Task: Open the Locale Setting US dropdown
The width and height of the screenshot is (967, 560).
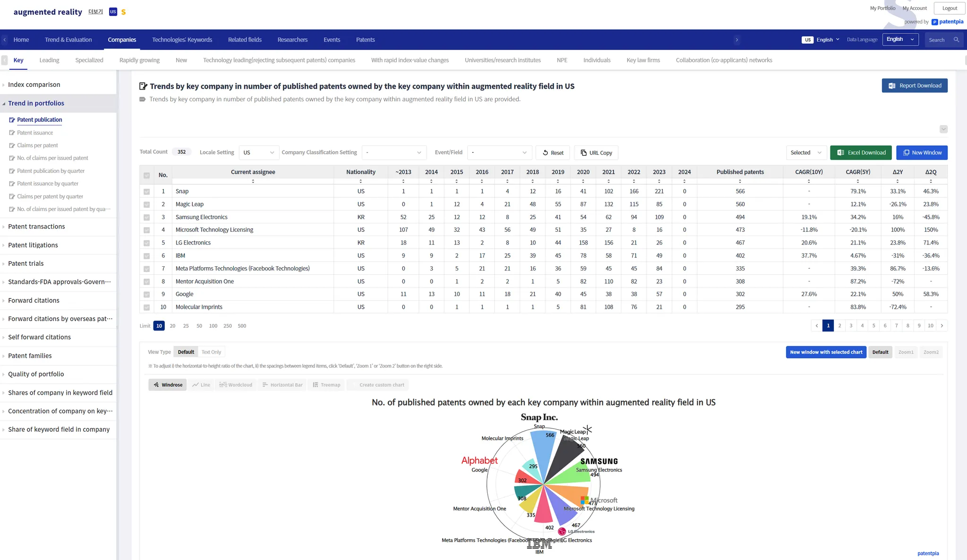Action: pyautogui.click(x=258, y=153)
